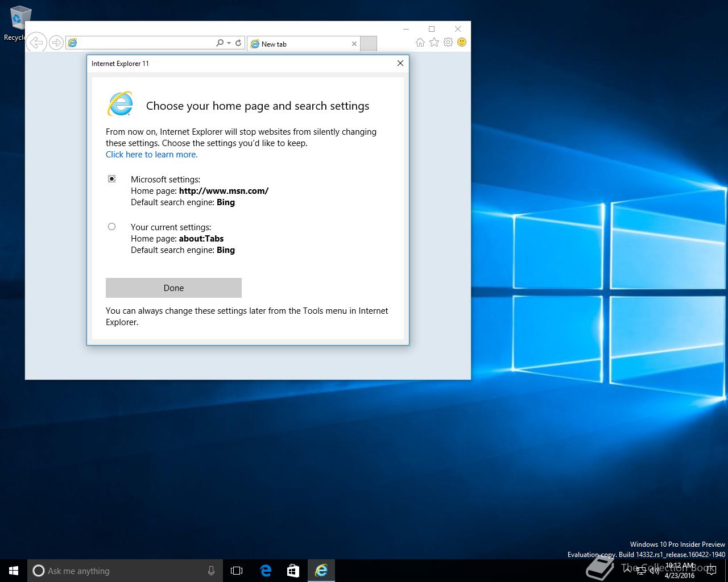Screen dimensions: 728x582
Task: Click the about:Tabs home page text
Action: point(201,239)
